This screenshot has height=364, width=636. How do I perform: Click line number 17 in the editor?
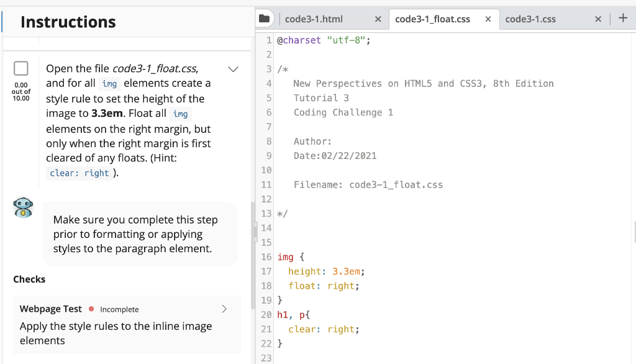(x=266, y=271)
